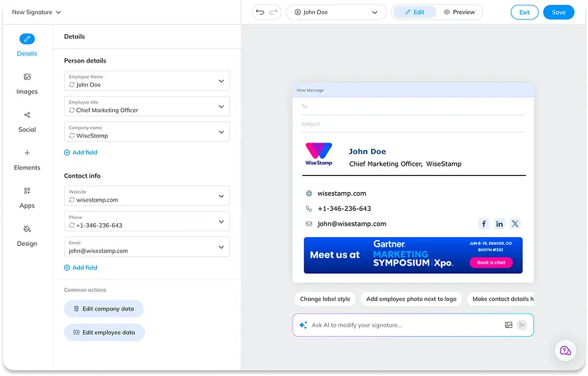Click the AI sparkle icon

303,325
